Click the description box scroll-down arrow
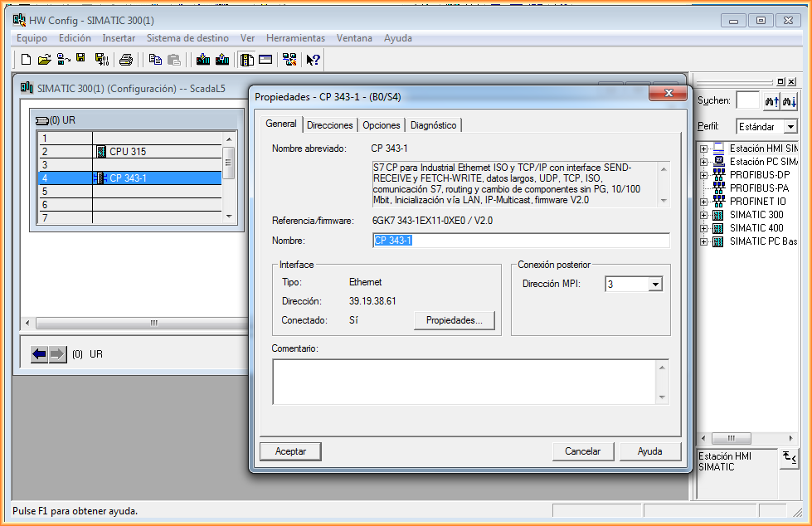The image size is (812, 526). click(663, 200)
